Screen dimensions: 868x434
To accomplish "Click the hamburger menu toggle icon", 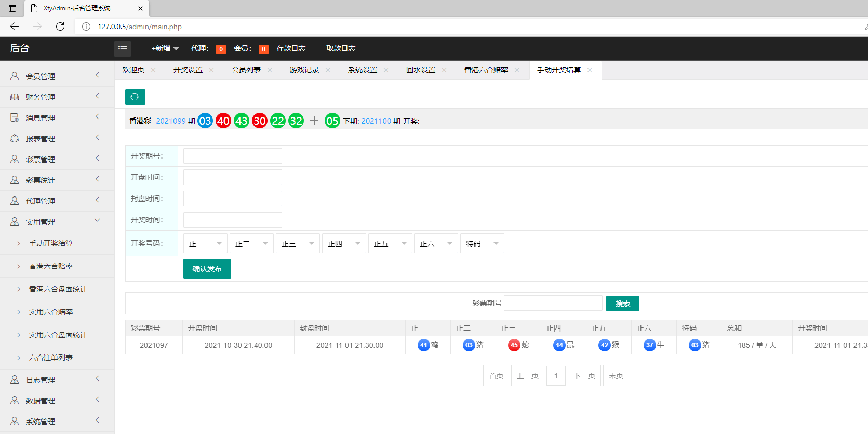I will click(x=123, y=49).
